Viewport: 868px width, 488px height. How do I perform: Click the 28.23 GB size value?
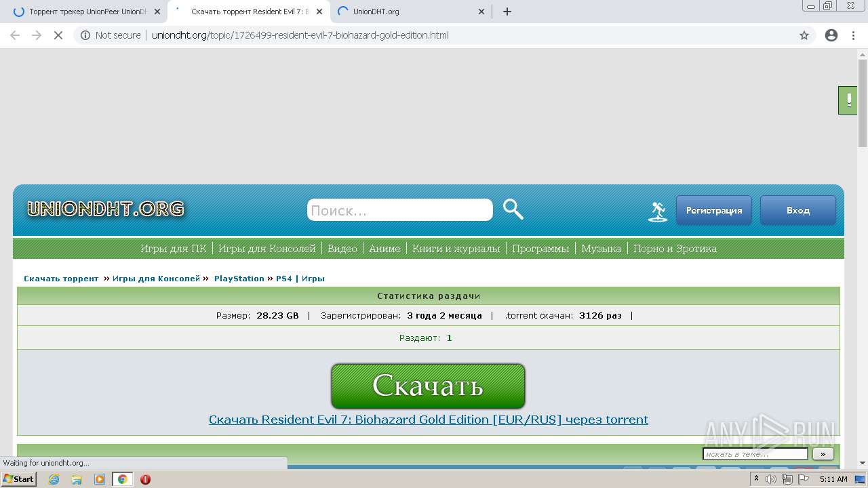(x=277, y=316)
